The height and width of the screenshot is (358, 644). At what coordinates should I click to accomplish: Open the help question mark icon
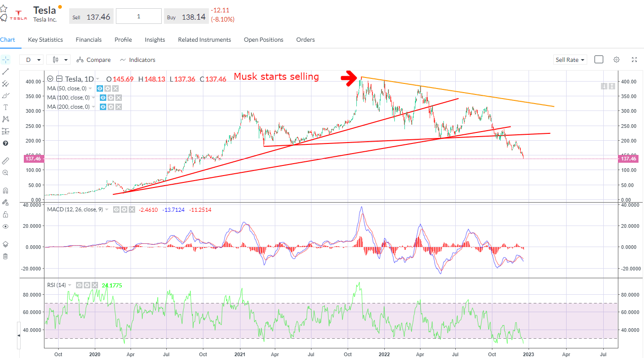pos(5,143)
